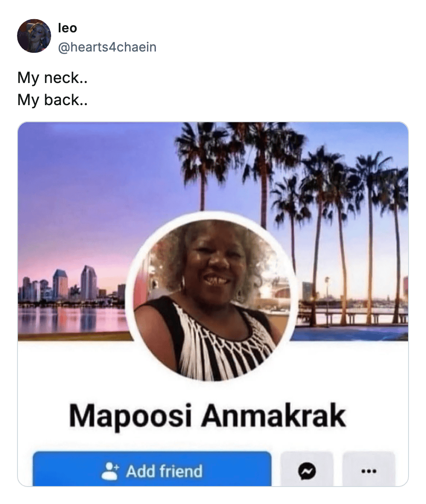Viewport: 426px width, 504px height.
Task: Click the person-plus icon on Add friend
Action: 112,472
